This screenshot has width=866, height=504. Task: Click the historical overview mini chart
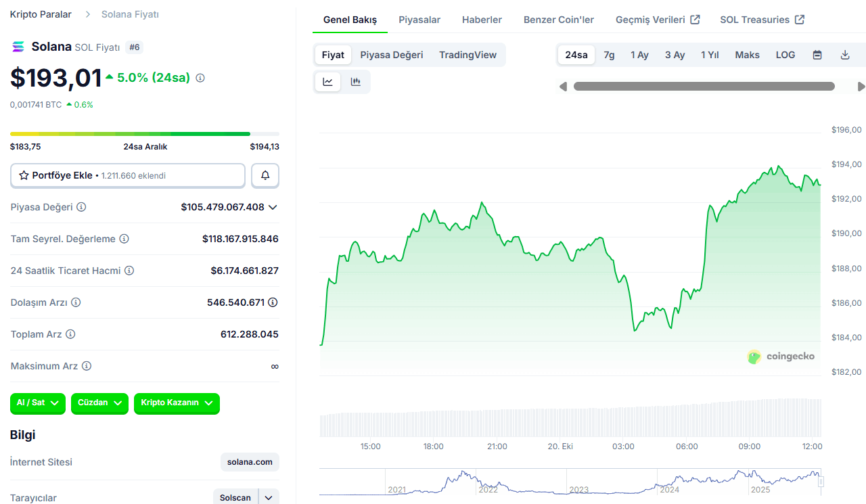pos(570,482)
